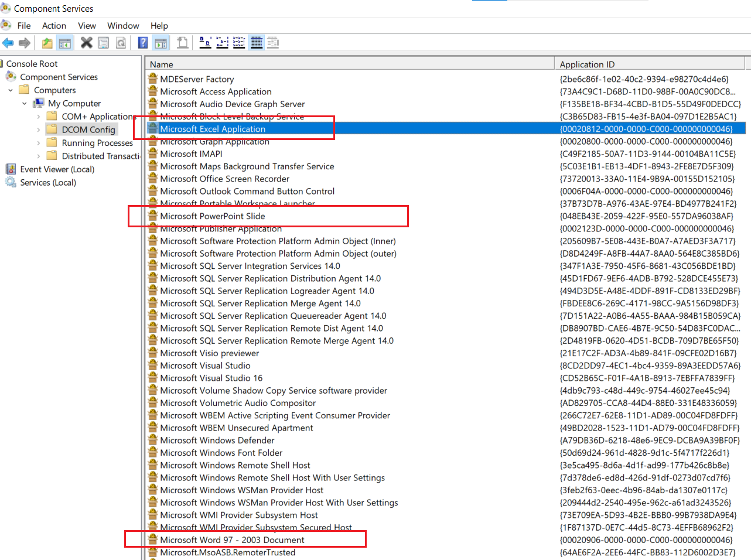The width and height of the screenshot is (751, 560).
Task: Select Microsoft PowerPoint Slide entry
Action: pyautogui.click(x=213, y=216)
